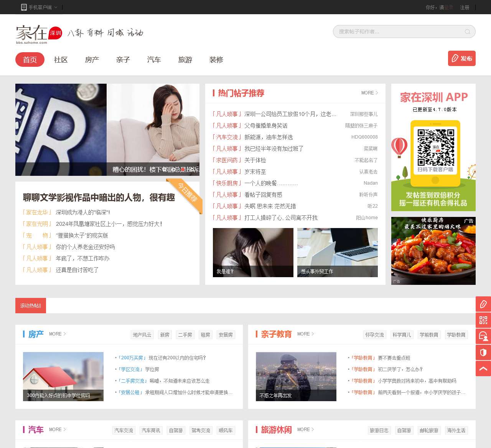Screen dimensions: 491x448
Task: Click the 驾考交流 tag button
Action: click(x=201, y=430)
